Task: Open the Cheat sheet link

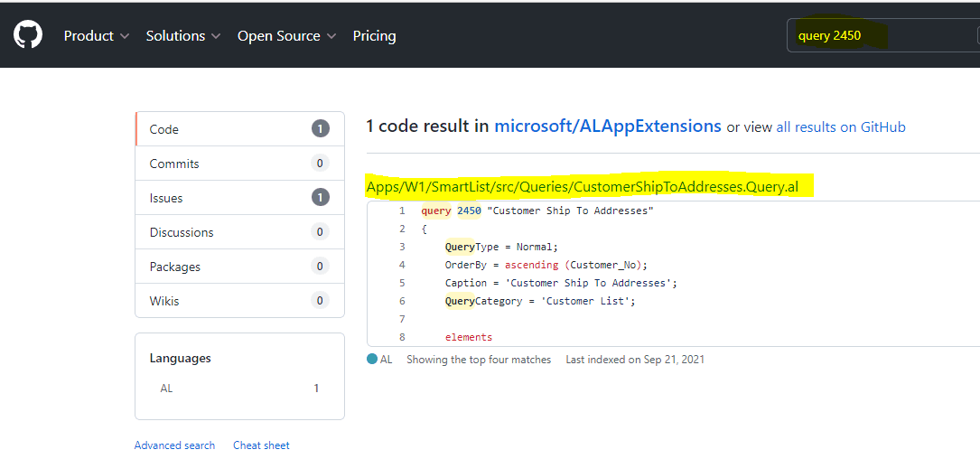Action: pos(261,445)
